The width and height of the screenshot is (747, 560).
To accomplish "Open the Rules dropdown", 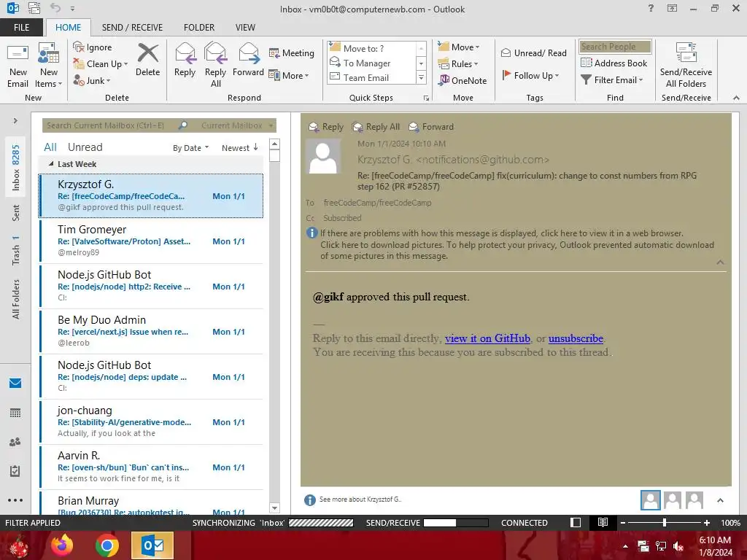I will (x=457, y=63).
